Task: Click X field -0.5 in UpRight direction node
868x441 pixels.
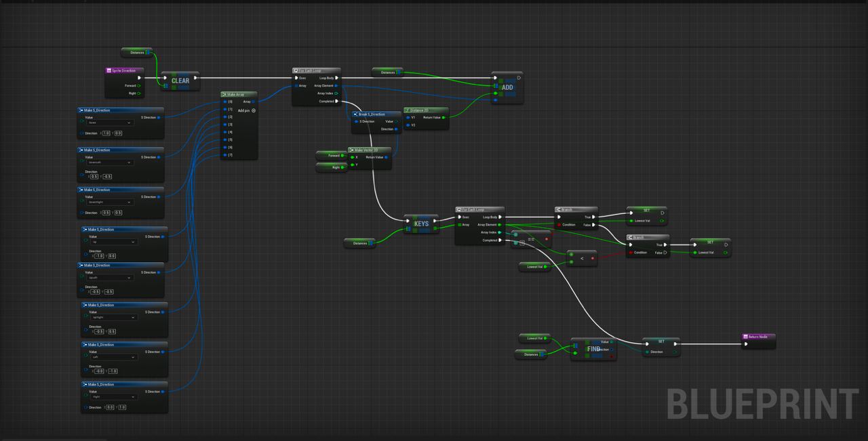Action: click(x=98, y=332)
